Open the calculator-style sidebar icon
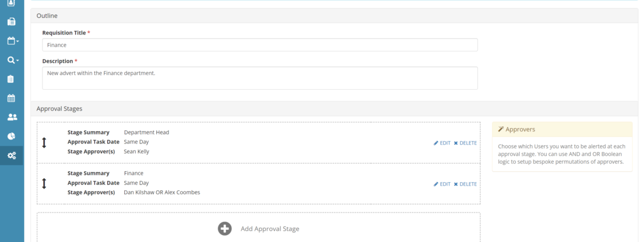The height and width of the screenshot is (242, 644). [11, 22]
